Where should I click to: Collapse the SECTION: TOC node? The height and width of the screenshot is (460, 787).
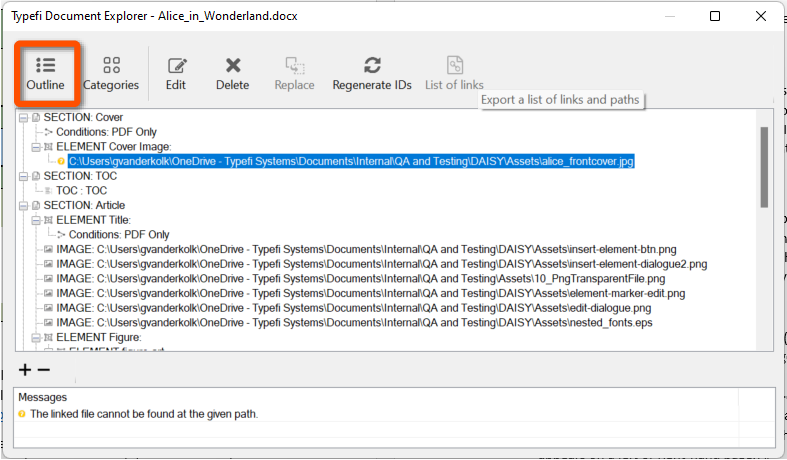[23, 176]
